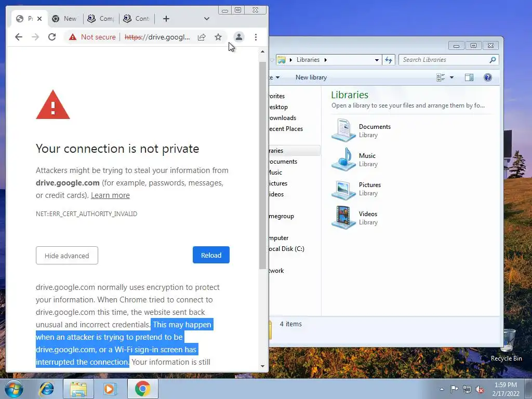Open Chrome profile avatar
The image size is (532, 399).
(239, 37)
